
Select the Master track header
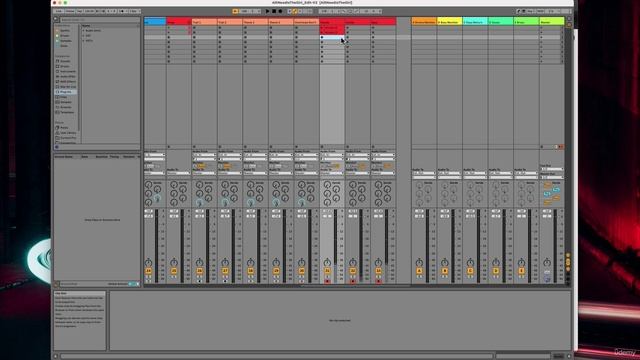552,21
